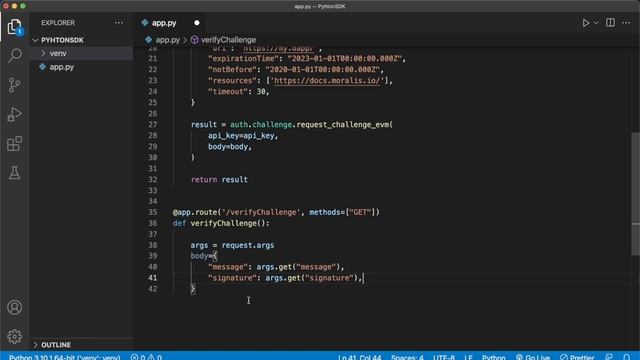Start Go Live server

point(533,357)
